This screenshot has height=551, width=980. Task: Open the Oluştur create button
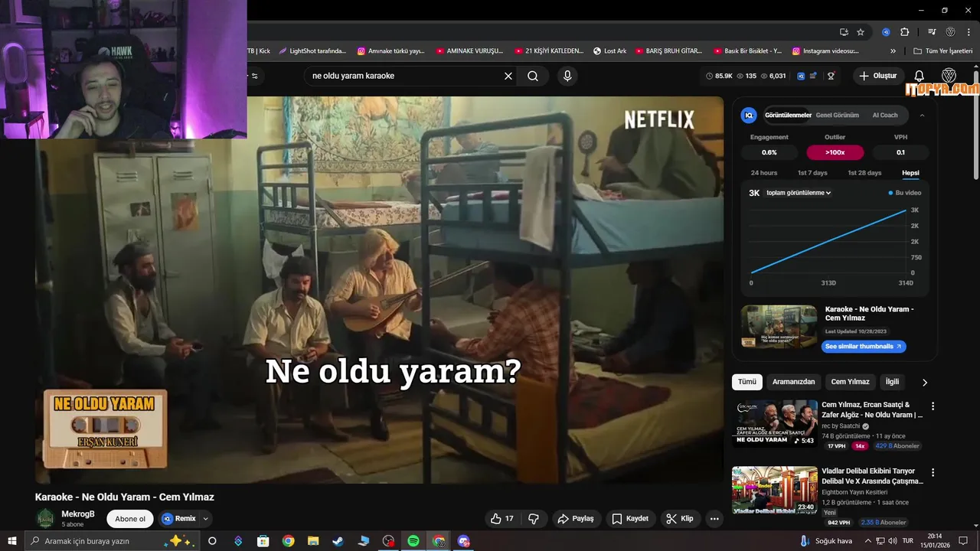(877, 76)
